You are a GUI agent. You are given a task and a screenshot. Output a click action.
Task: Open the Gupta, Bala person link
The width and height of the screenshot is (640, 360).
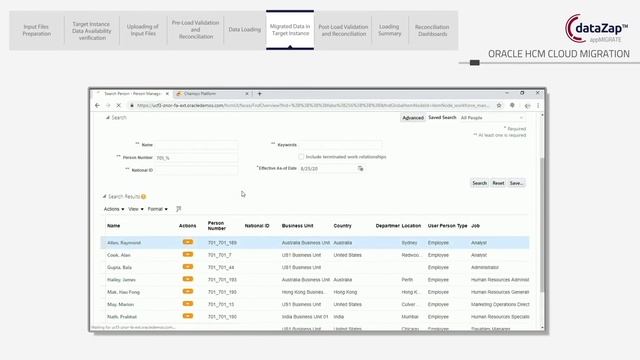tap(119, 267)
